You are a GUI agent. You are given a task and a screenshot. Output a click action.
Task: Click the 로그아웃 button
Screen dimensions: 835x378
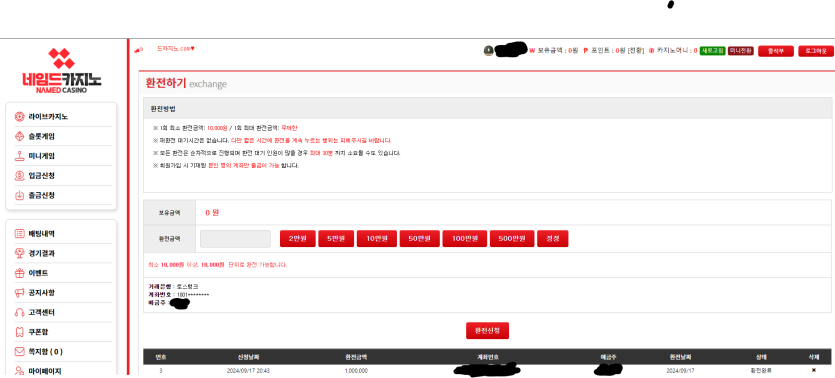click(816, 51)
